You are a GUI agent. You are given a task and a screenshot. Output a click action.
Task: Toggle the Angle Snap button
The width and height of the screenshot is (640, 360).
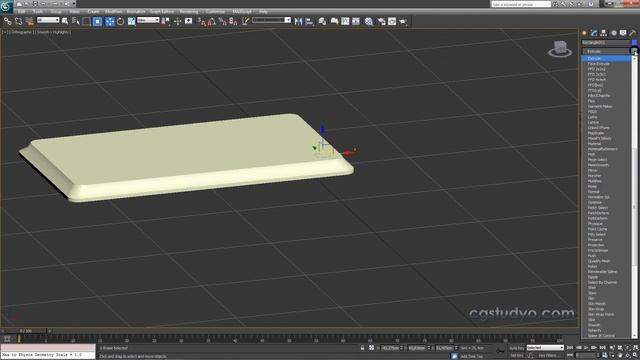[212, 21]
